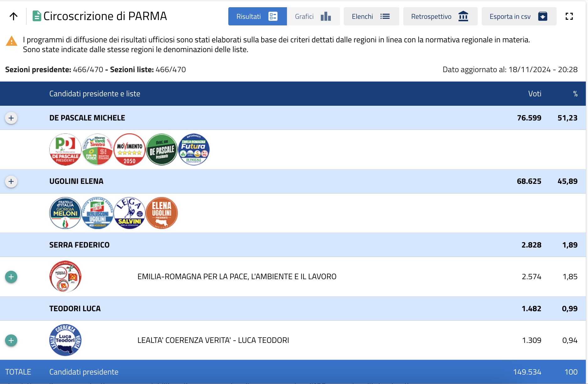The image size is (588, 384).
Task: Switch to the Risultati tab
Action: pos(257,16)
